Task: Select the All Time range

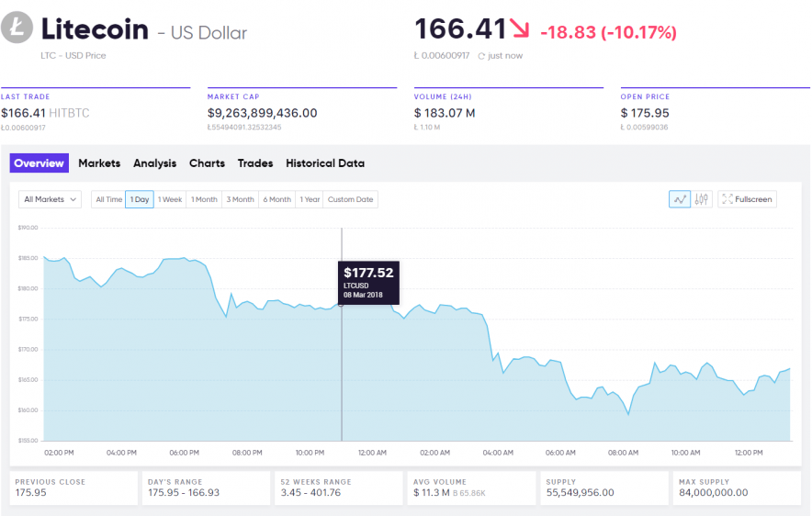Action: (x=107, y=199)
